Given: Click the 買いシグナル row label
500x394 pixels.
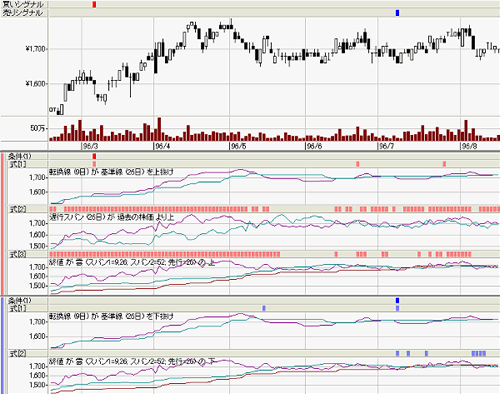Looking at the screenshot, I should point(23,4).
